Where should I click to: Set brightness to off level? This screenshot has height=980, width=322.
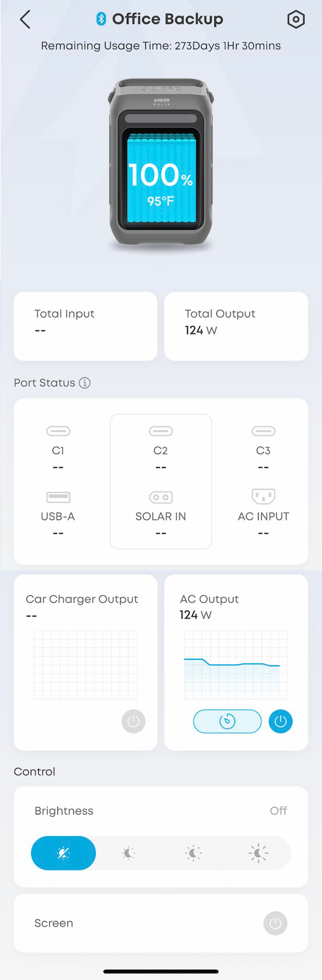coord(63,853)
